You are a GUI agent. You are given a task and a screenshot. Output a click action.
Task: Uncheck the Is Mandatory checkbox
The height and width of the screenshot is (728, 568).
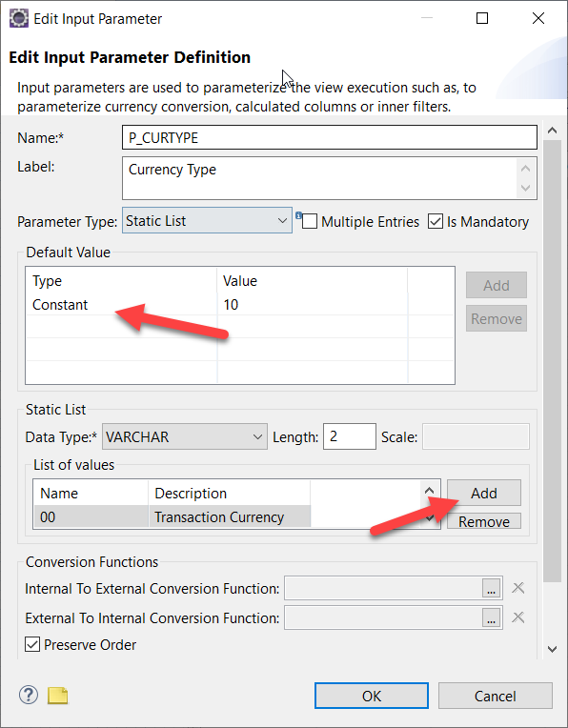[x=436, y=222]
